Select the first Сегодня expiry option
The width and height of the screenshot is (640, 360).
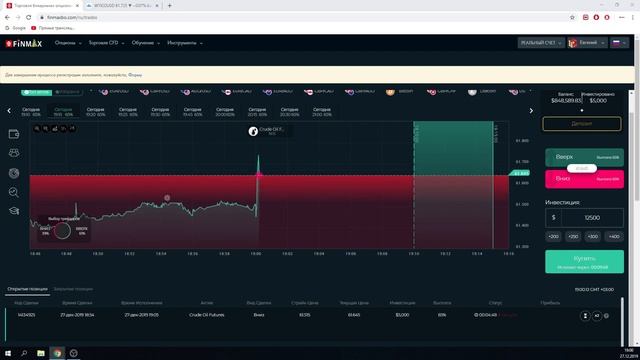click(x=31, y=112)
